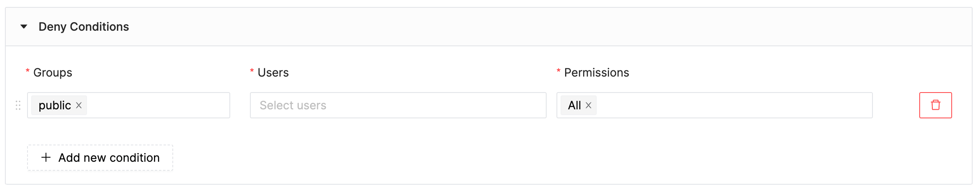Image resolution: width=980 pixels, height=190 pixels.
Task: Click the Select users placeholder text
Action: (293, 105)
